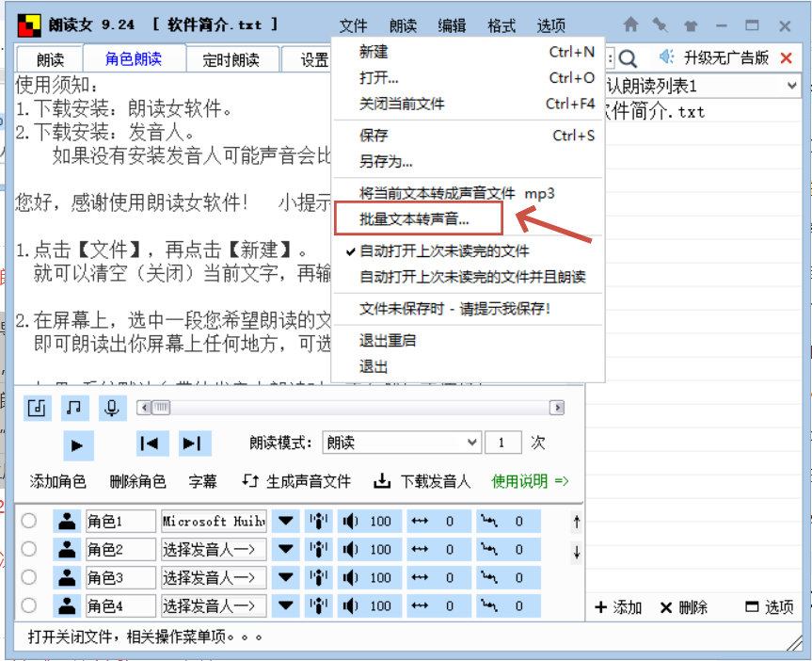
Task: Click the 删除角色 button
Action: point(137,481)
